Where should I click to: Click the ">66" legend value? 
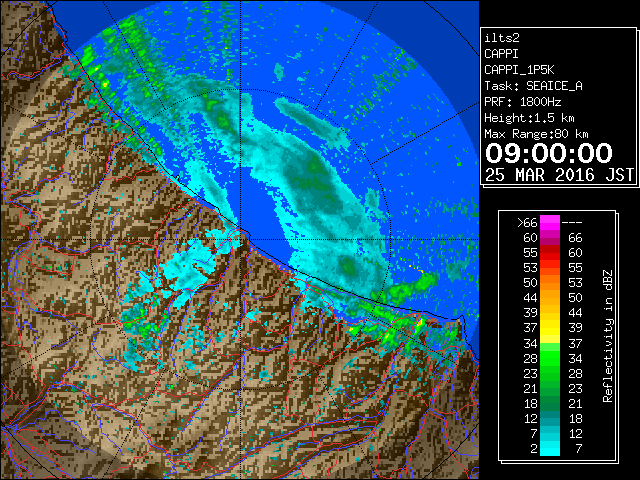point(527,223)
